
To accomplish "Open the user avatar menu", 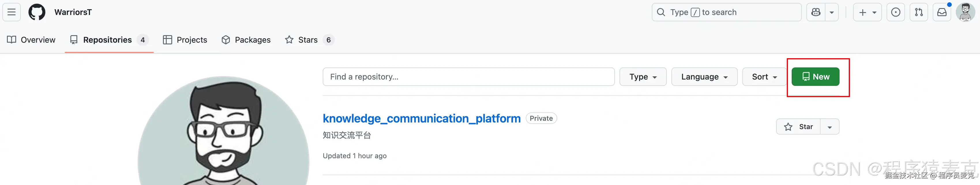I will coord(965,12).
